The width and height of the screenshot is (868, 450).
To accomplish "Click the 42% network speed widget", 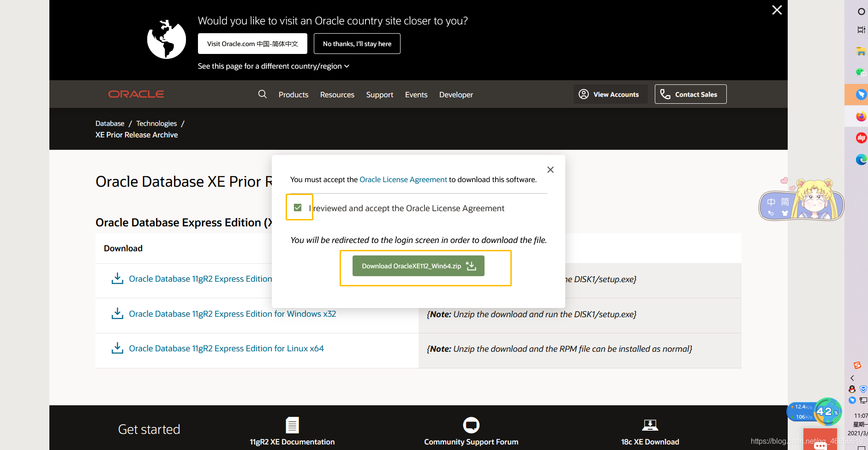I will click(814, 411).
